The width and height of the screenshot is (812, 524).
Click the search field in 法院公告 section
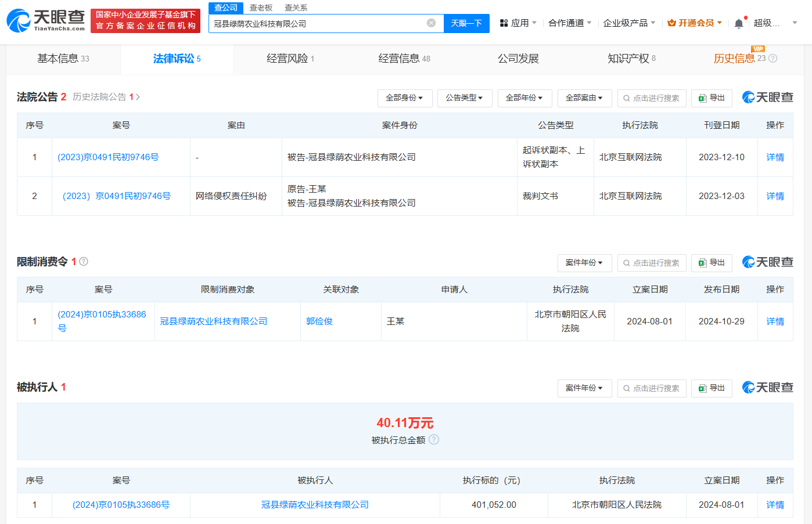click(x=652, y=98)
